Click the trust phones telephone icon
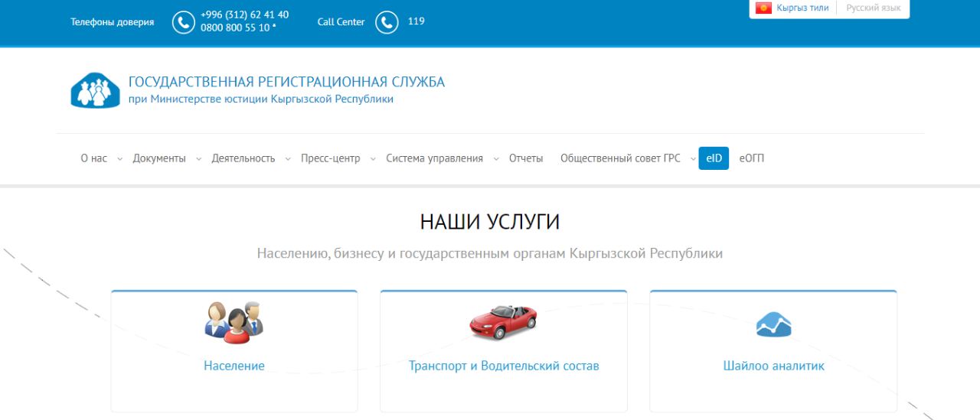 click(x=184, y=23)
